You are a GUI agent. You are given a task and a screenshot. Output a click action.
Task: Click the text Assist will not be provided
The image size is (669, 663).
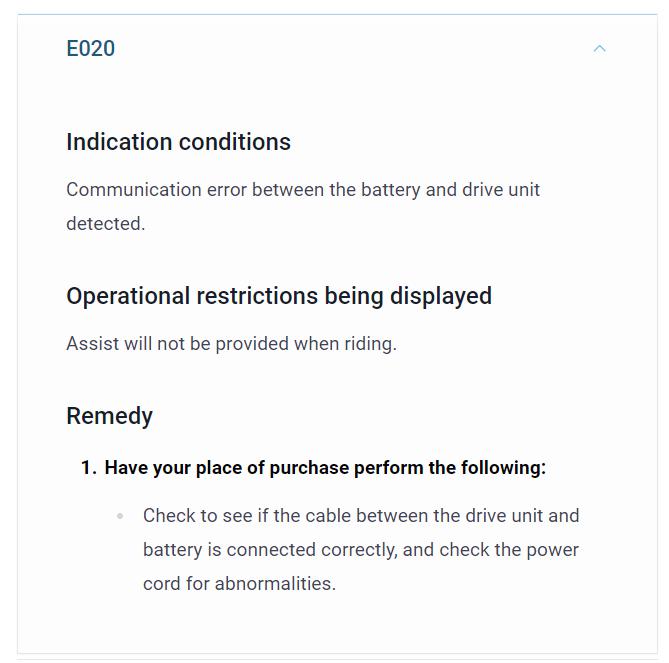pos(177,343)
